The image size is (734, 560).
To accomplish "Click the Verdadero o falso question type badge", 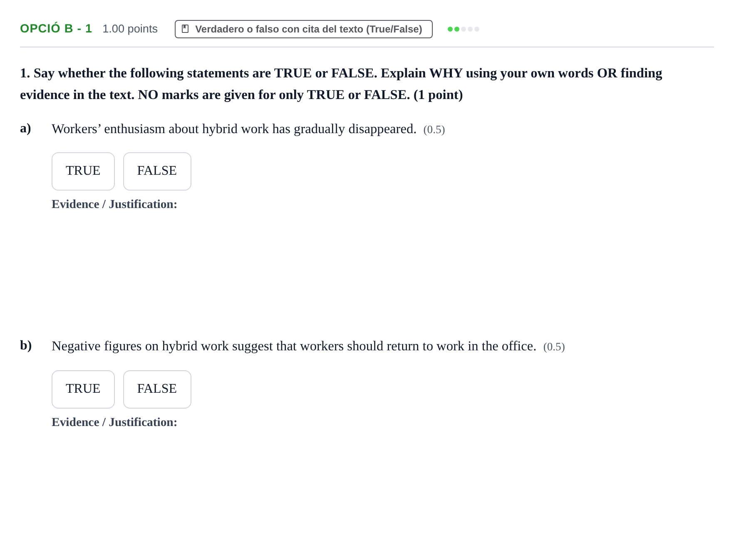I will 304,29.
